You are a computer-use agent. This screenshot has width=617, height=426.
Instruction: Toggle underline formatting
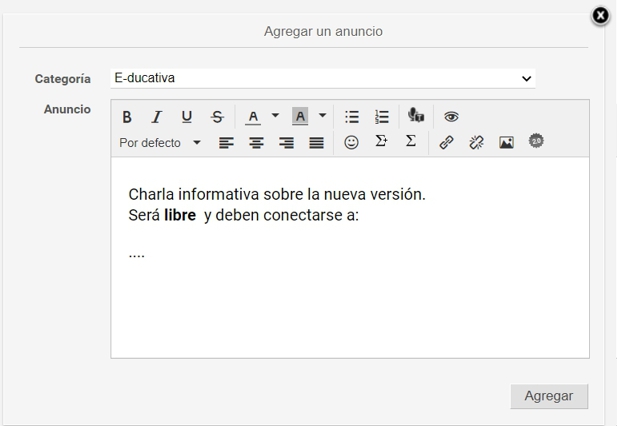coord(186,117)
